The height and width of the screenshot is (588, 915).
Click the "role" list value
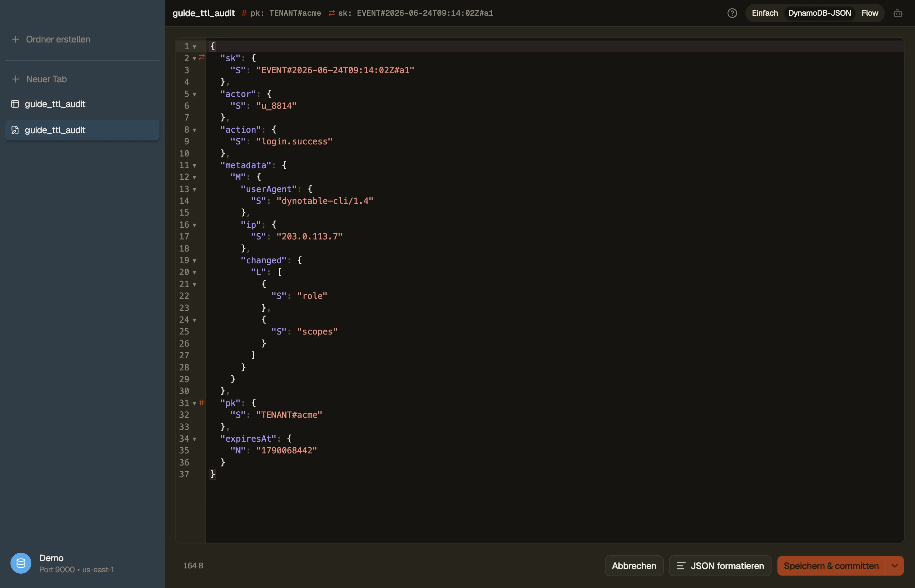[x=312, y=296]
